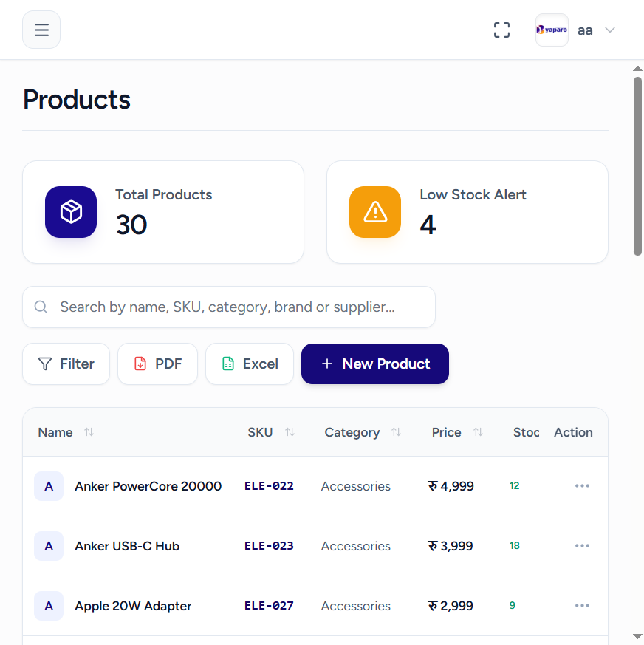Sort by SKU column arrows
644x645 pixels.
tap(290, 432)
